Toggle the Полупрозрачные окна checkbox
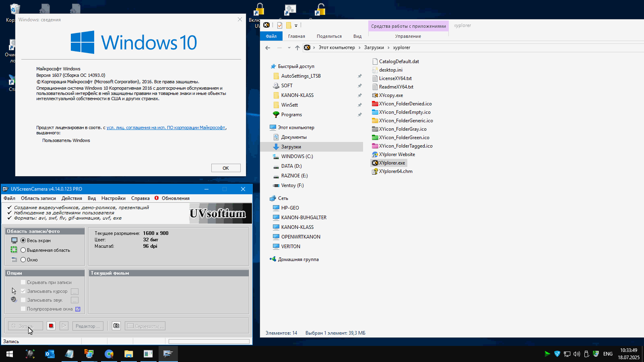Image resolution: width=644 pixels, height=362 pixels. click(x=23, y=309)
